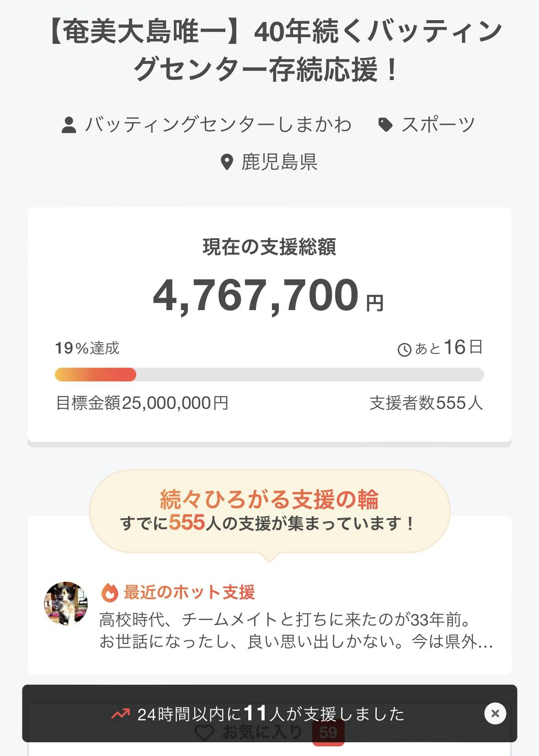Click the 続々ひろがる支援の輪 speech bubble

click(269, 510)
